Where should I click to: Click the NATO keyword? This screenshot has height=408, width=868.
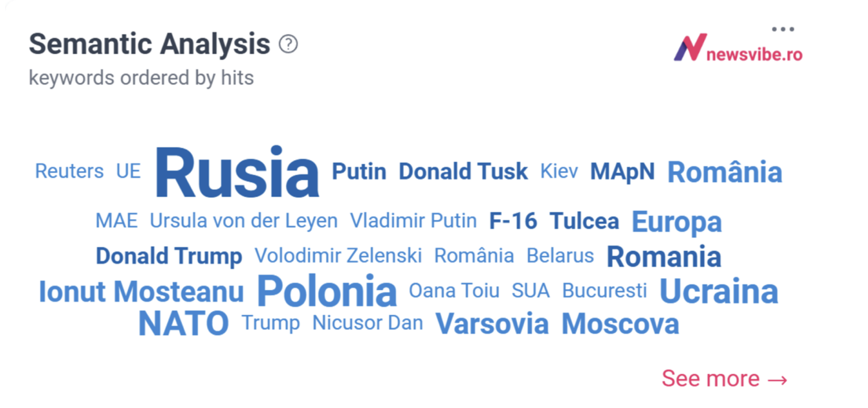pyautogui.click(x=184, y=323)
